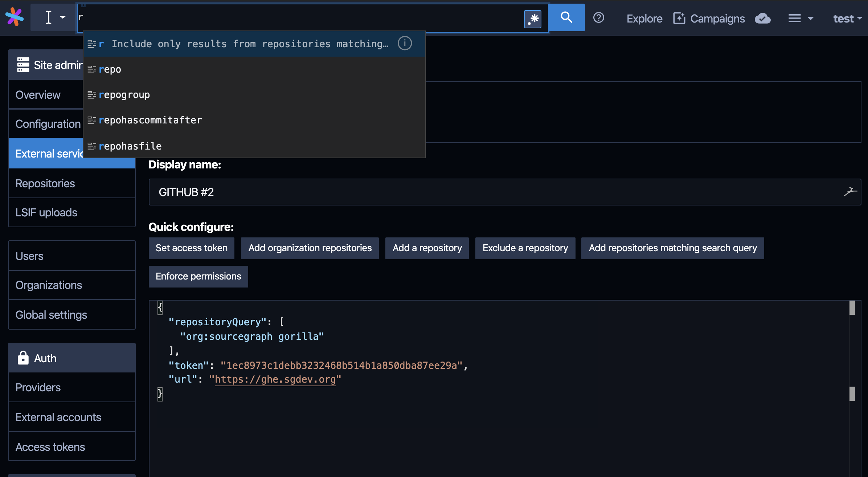Screen dimensions: 868x477
Task: Expand the hamburger menu dropdown
Action: (x=801, y=19)
